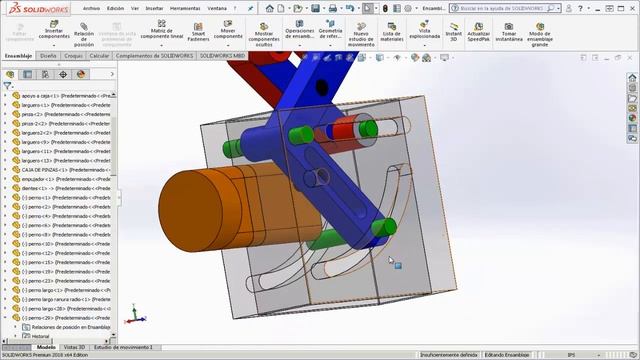Image resolution: width=640 pixels, height=360 pixels.
Task: Open the Vistas 3D tab
Action: [x=74, y=347]
